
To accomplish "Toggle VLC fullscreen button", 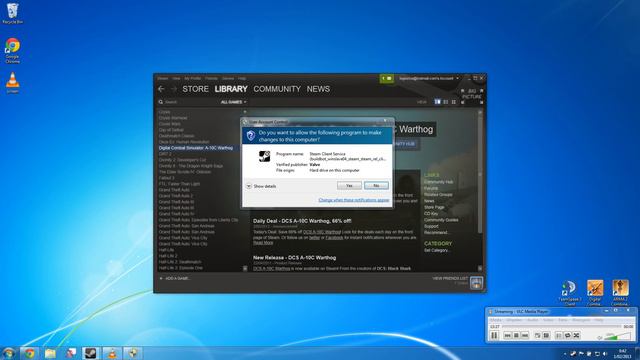I will 538,336.
